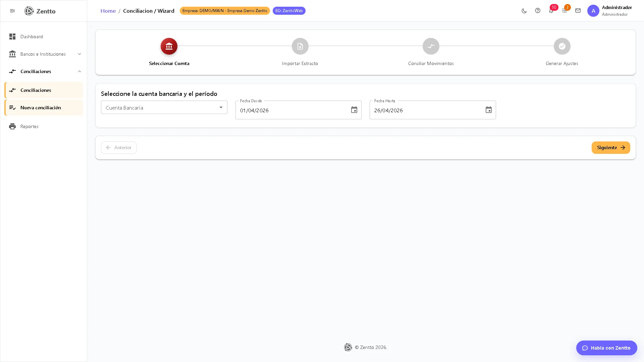Open notifications bell showing 50
The image size is (644, 362).
pos(551,11)
